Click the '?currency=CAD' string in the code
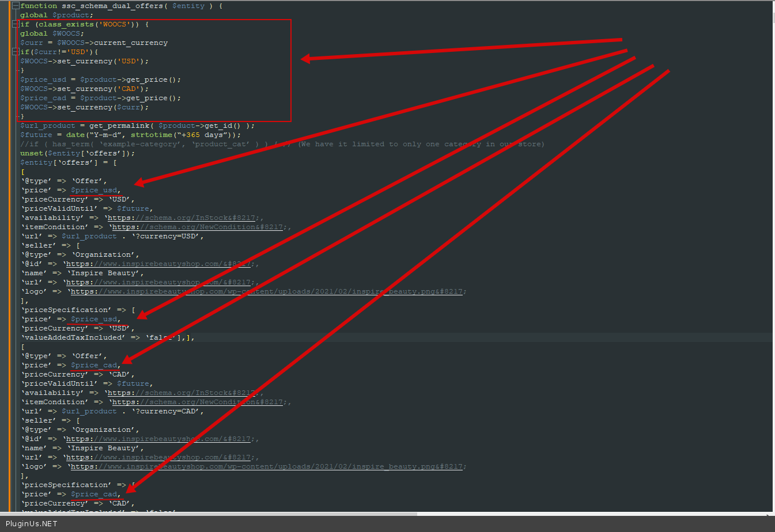 click(167, 411)
